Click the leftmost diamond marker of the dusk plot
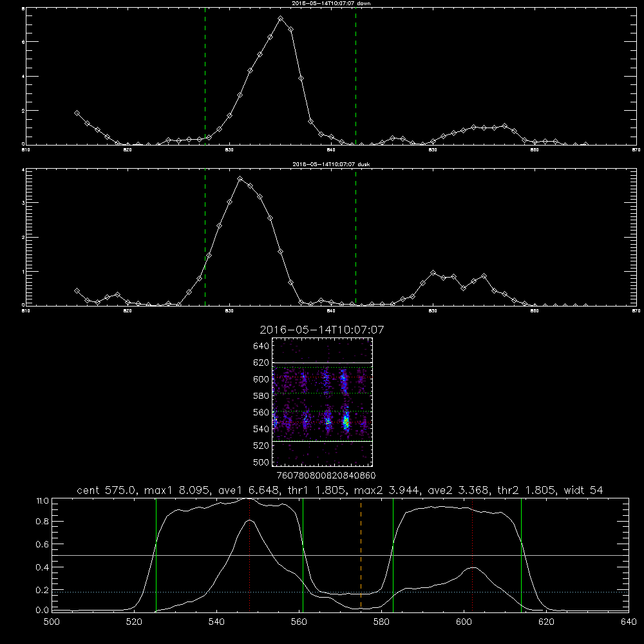Viewport: 644px width, 644px height. click(x=77, y=290)
